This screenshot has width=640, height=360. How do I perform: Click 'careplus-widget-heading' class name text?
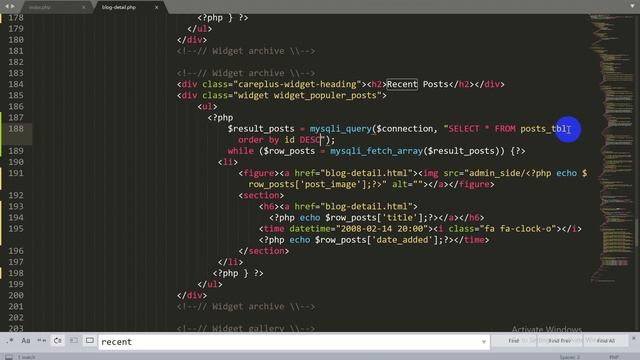click(297, 84)
